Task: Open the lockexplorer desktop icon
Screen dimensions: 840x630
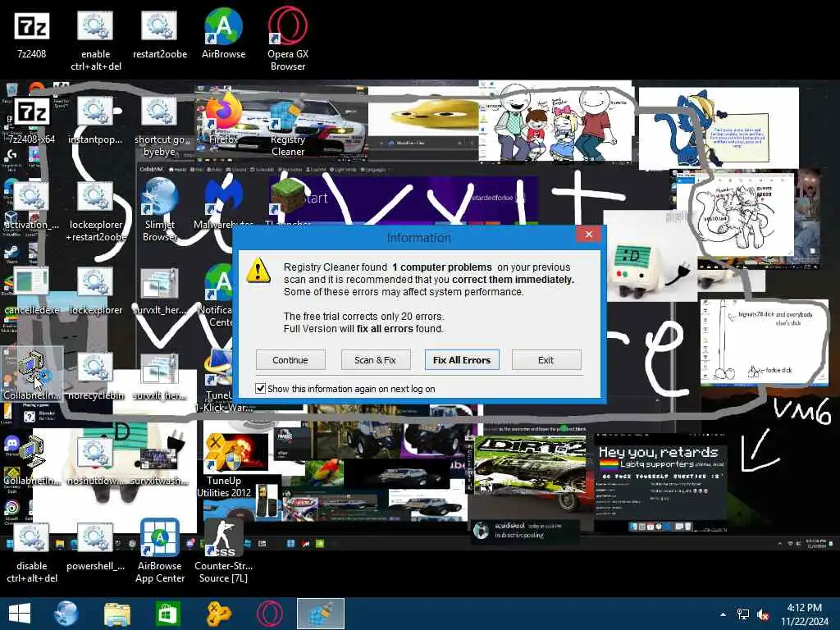Action: coord(95,291)
